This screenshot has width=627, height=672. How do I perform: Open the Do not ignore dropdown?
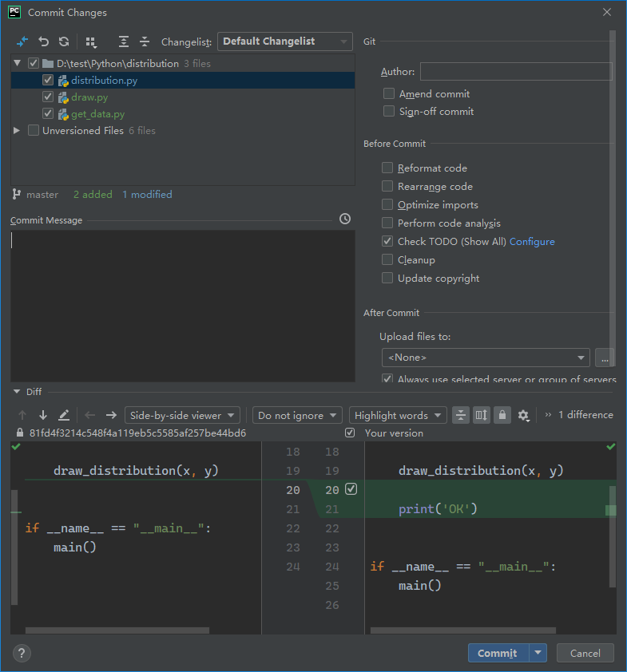pyautogui.click(x=297, y=415)
